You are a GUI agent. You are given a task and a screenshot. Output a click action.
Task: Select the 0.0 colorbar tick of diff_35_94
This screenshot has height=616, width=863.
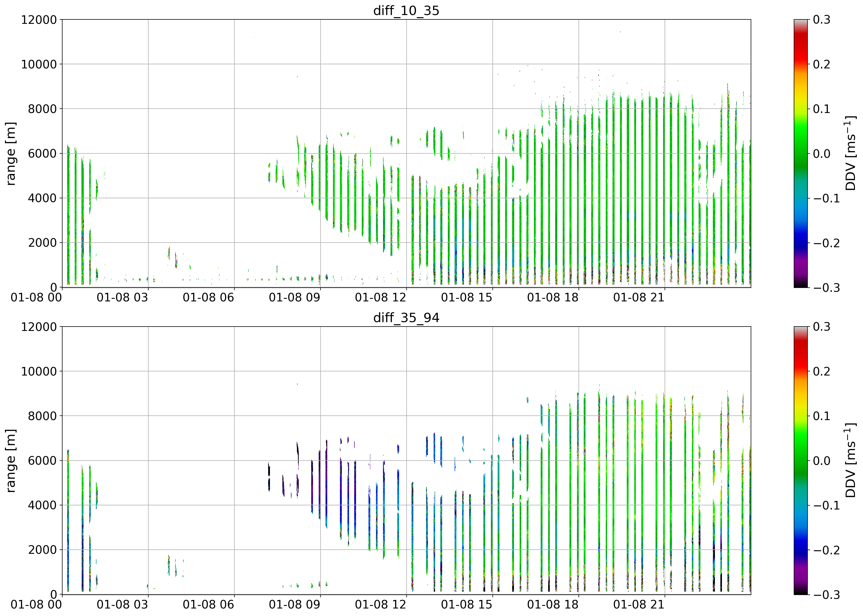tap(822, 461)
